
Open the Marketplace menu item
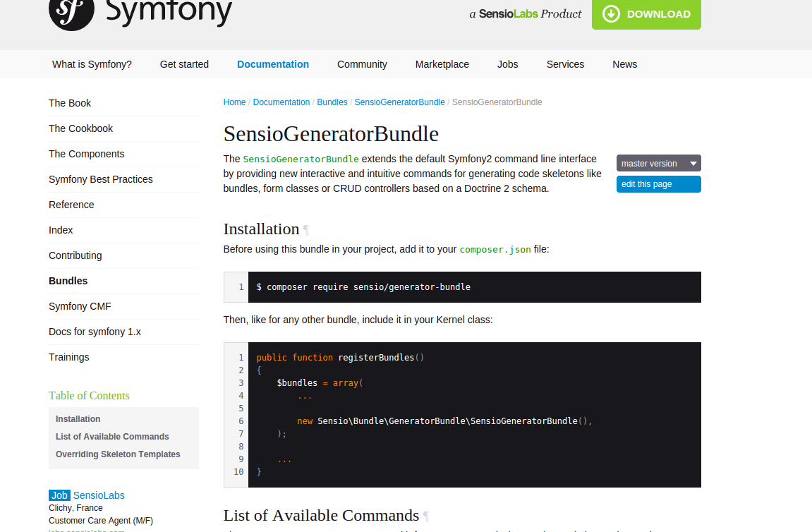pos(442,64)
